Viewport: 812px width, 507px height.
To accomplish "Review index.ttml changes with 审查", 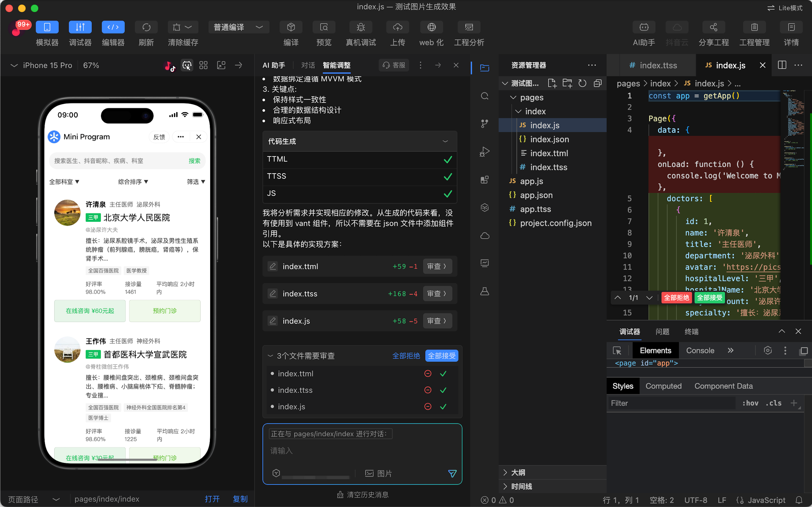I will coord(437,266).
